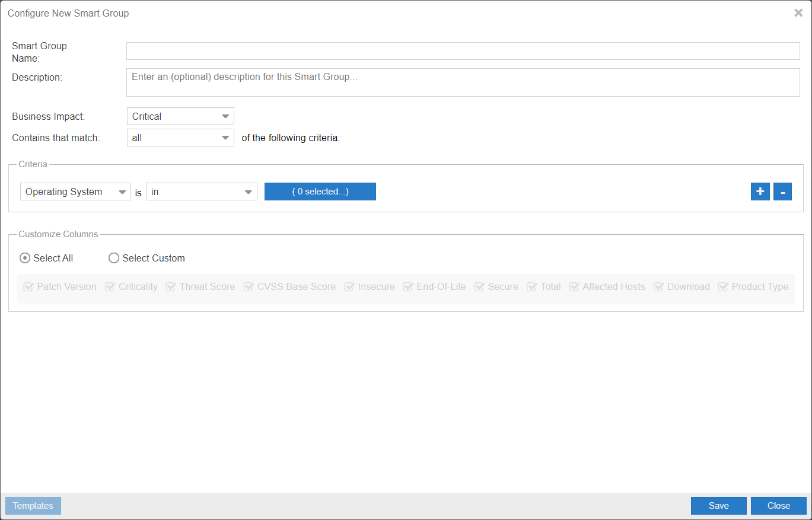Toggle the Threat Score column checkbox
This screenshot has width=812, height=520.
pyautogui.click(x=171, y=287)
